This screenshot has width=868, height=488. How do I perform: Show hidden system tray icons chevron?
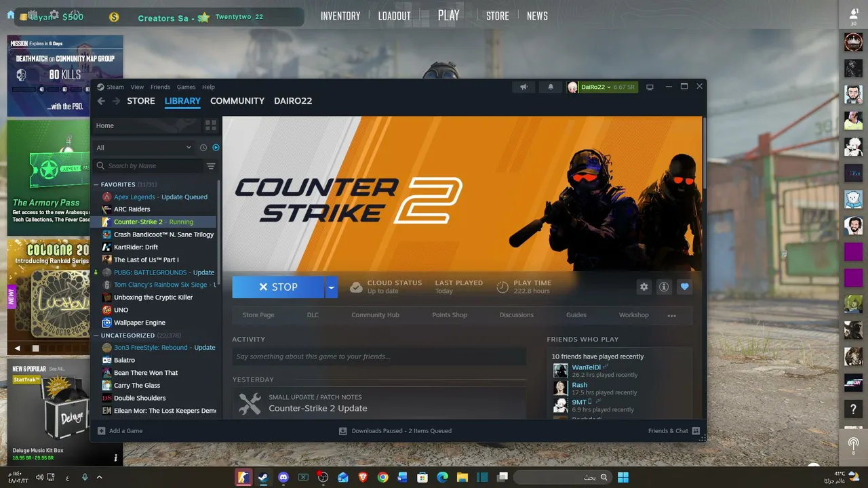[99, 477]
